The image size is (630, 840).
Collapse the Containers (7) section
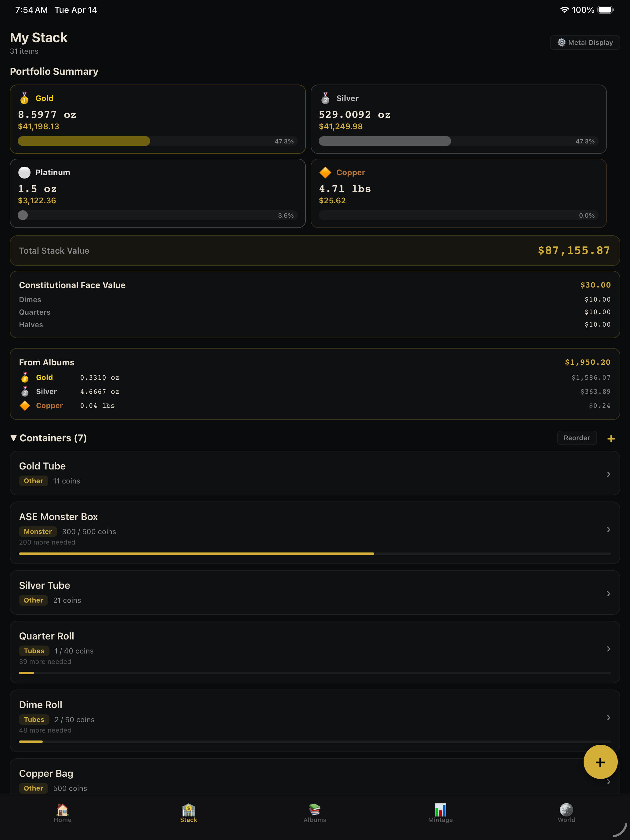[49, 438]
